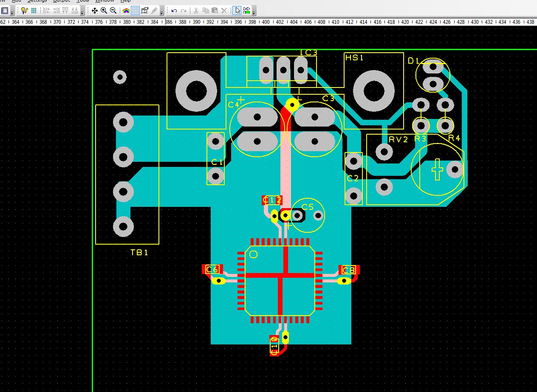Click the RV2 component label
Screen dimensions: 537x392
pos(398,140)
